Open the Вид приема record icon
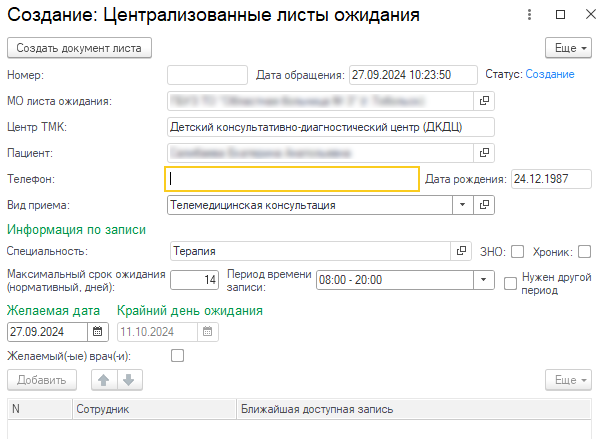The image size is (607, 439). (484, 205)
